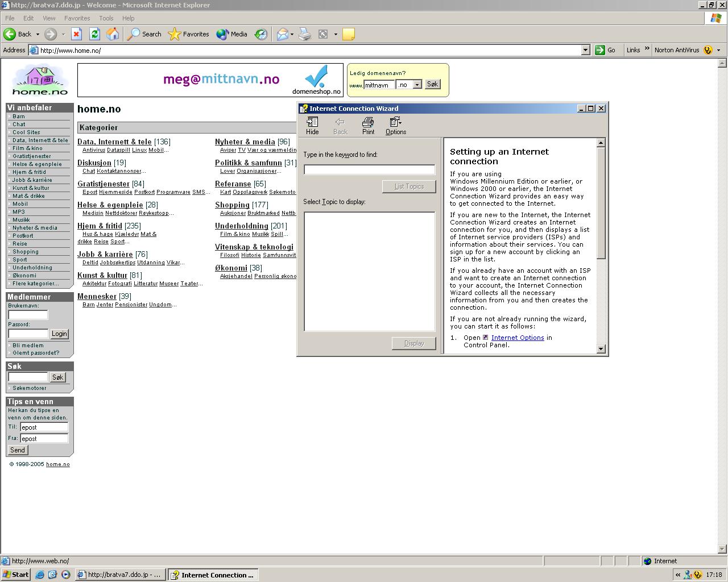This screenshot has height=582, width=728.
Task: Click the mittnavn domain input field
Action: [x=379, y=85]
